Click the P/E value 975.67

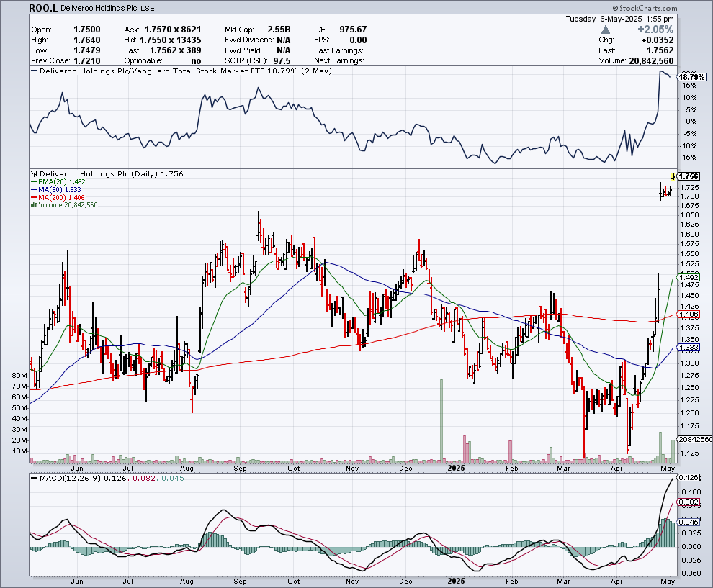pyautogui.click(x=354, y=30)
